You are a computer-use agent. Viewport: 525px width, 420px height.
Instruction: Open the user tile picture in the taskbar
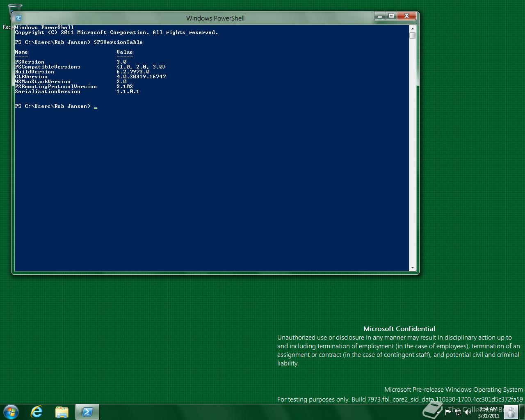(511, 412)
